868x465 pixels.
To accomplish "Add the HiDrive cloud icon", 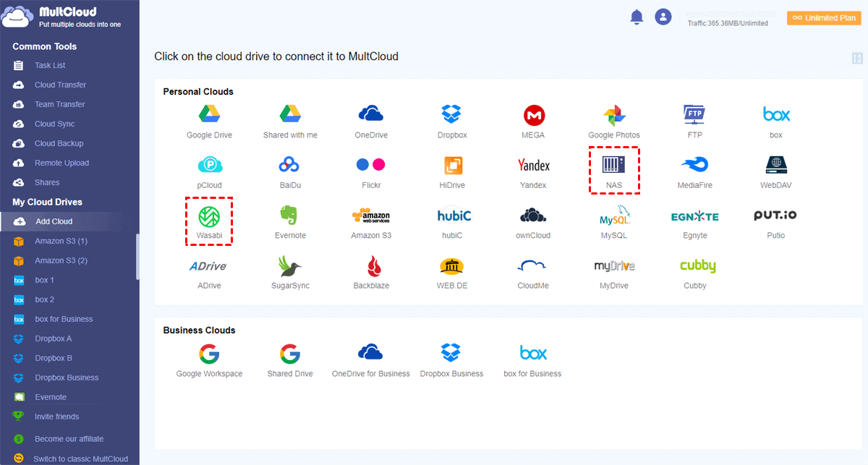I will [452, 165].
